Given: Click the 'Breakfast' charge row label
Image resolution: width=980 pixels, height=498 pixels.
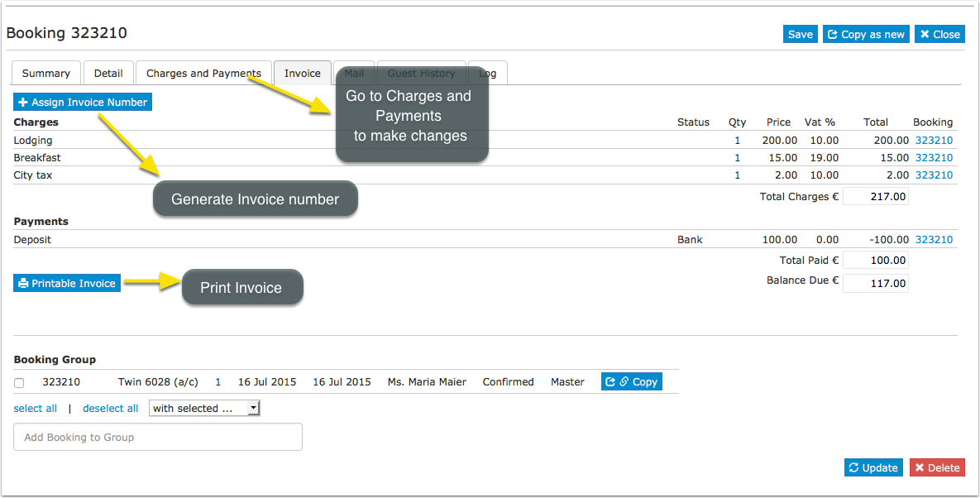Looking at the screenshot, I should click(37, 157).
